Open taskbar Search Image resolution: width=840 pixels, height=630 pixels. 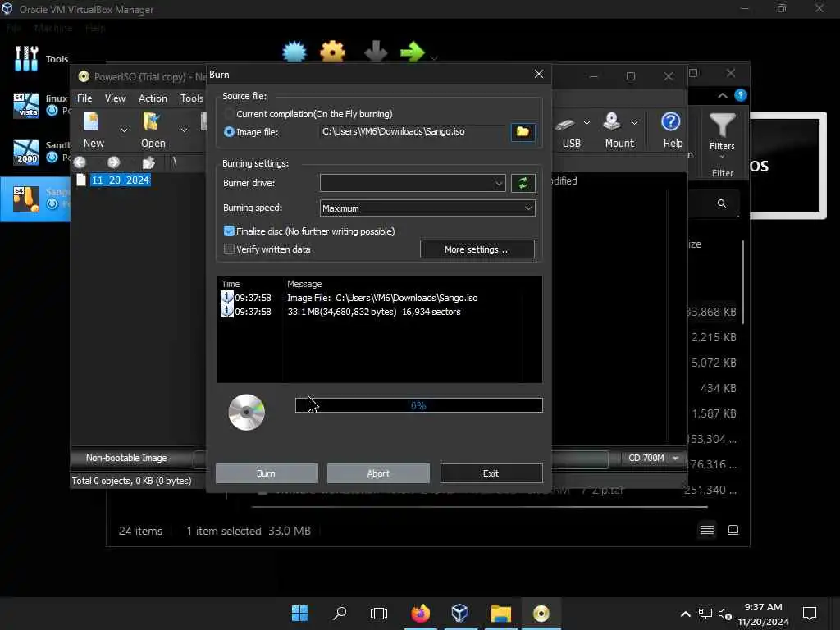(x=339, y=613)
